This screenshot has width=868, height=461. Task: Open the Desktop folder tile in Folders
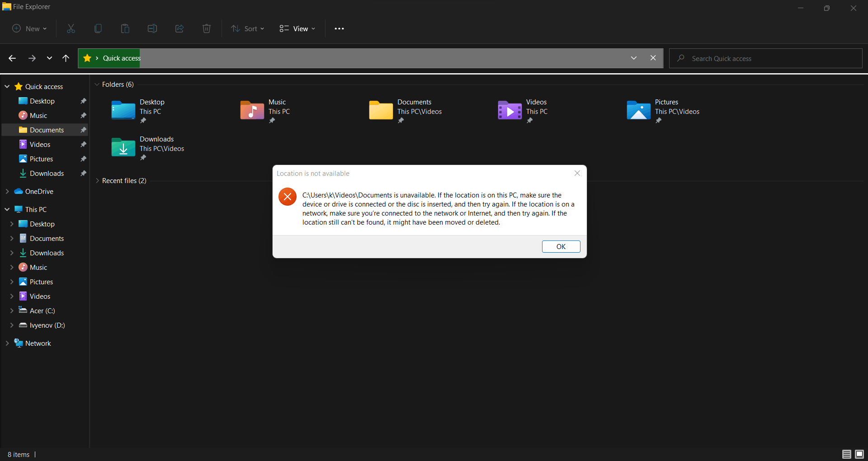click(x=138, y=111)
